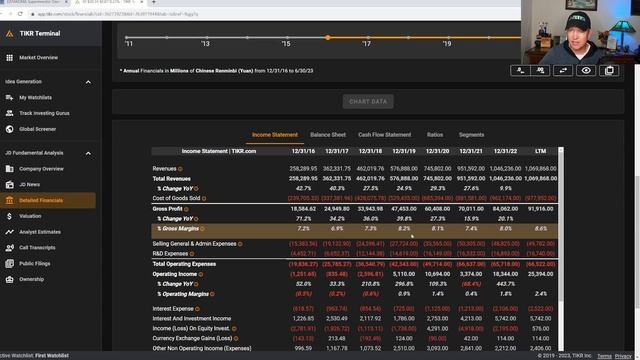Click the First Watchlist link in the status bar

pyautogui.click(x=52, y=356)
